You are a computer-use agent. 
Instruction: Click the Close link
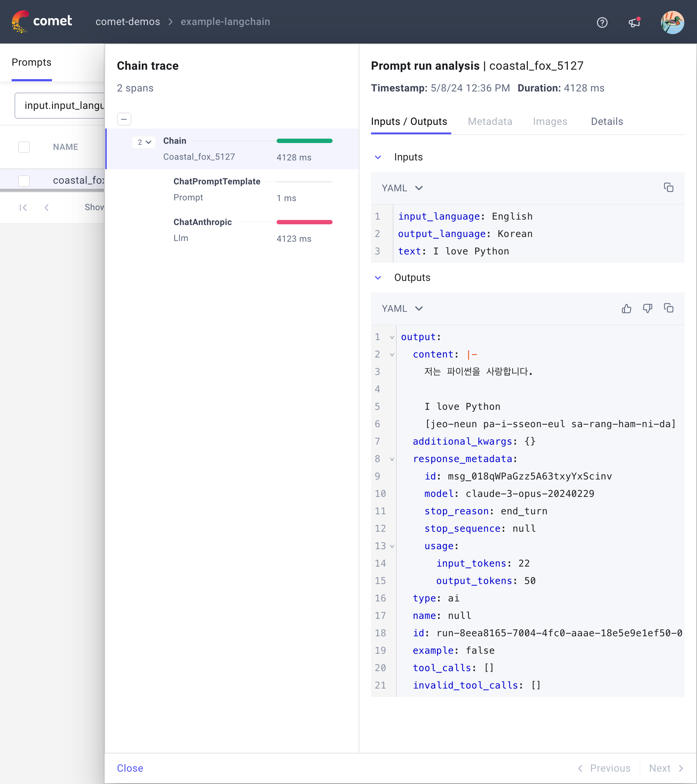click(x=130, y=768)
